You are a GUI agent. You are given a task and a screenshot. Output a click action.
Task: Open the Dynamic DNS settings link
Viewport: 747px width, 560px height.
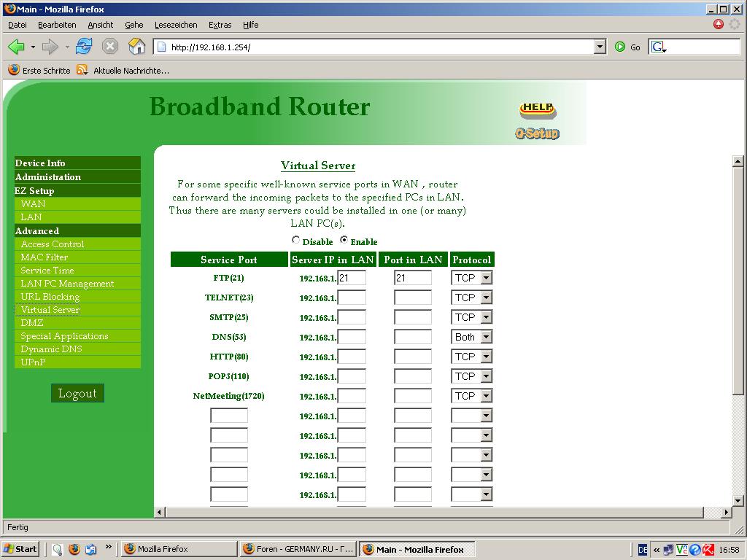click(x=51, y=349)
